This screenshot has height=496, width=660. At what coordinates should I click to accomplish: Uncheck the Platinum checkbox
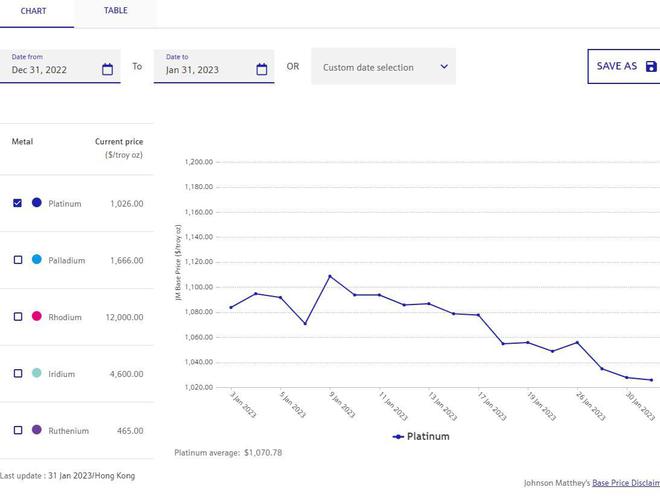pyautogui.click(x=18, y=203)
